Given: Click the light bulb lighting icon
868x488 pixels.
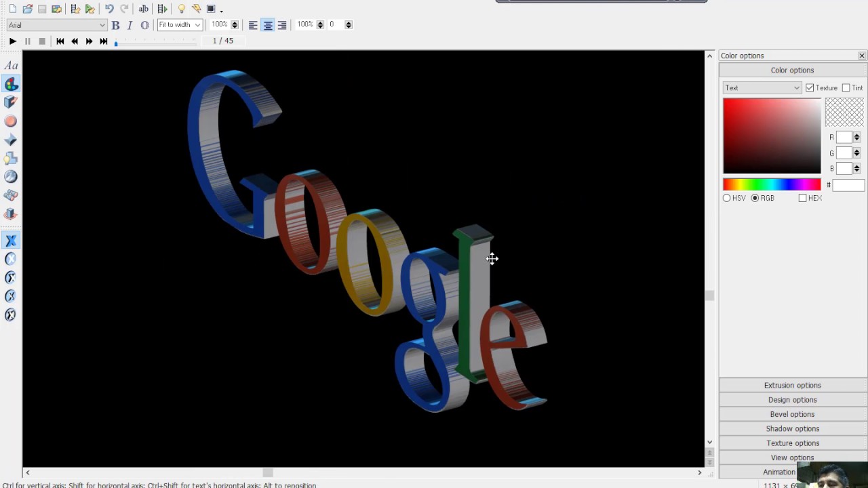Looking at the screenshot, I should point(182,9).
